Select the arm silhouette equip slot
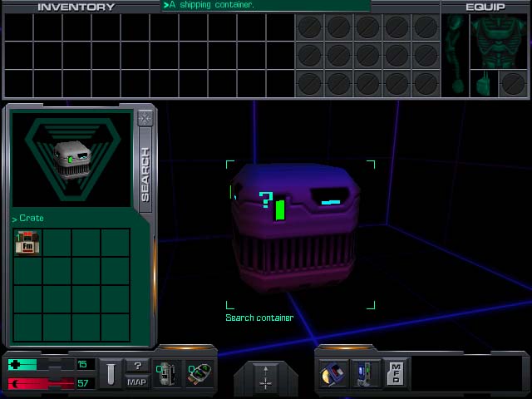The image size is (532, 399). click(x=456, y=55)
